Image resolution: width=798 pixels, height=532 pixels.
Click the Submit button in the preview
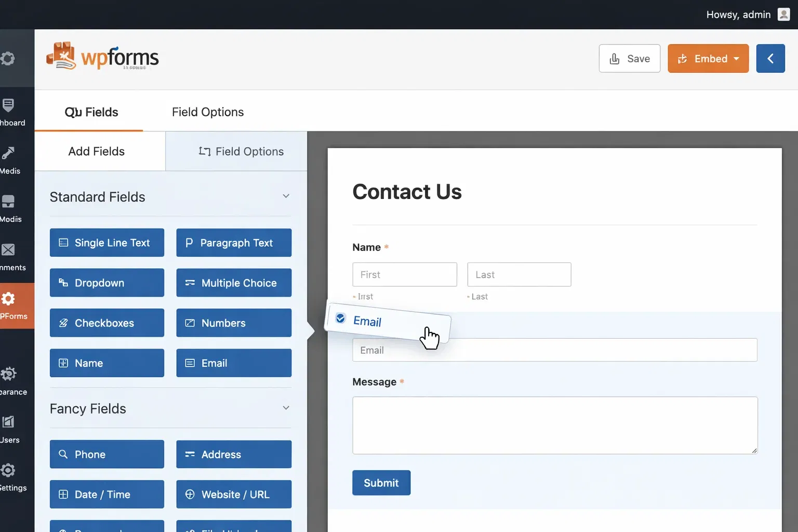(x=381, y=483)
